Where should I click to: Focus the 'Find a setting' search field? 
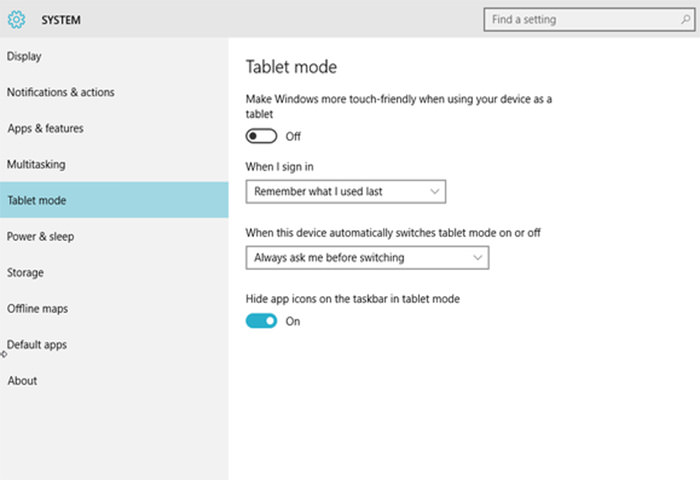575,19
